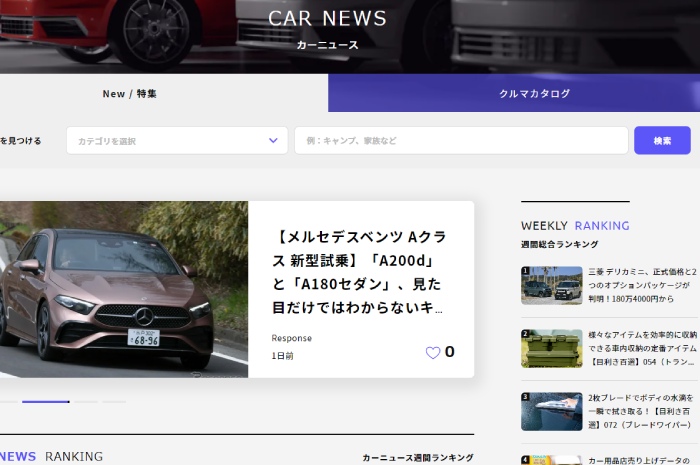
Task: Click the heart like icon on Mercedes article
Action: [433, 352]
